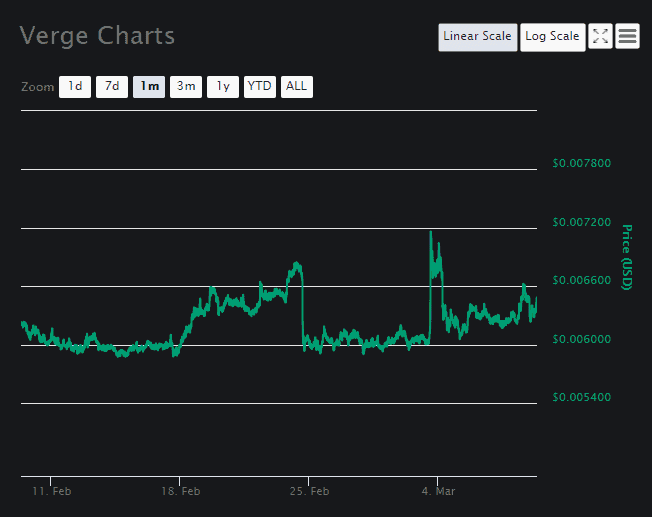Screen dimensions: 652x517
Task: Click the $0.007800 axis label
Action: (x=581, y=163)
